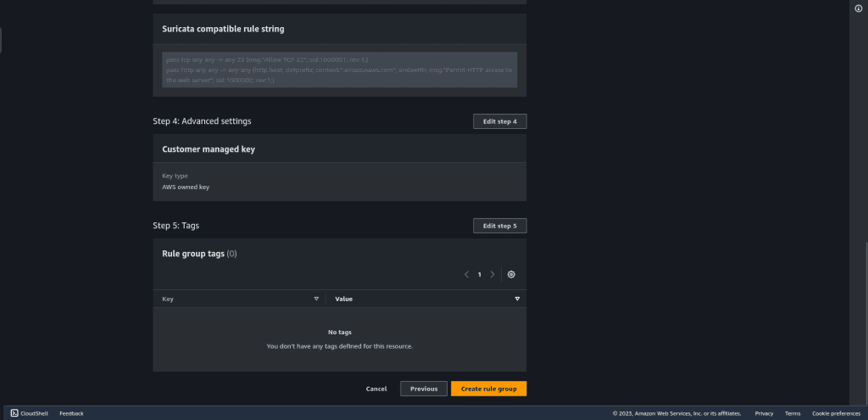
Task: Sort tags by Value column arrow
Action: [518, 299]
